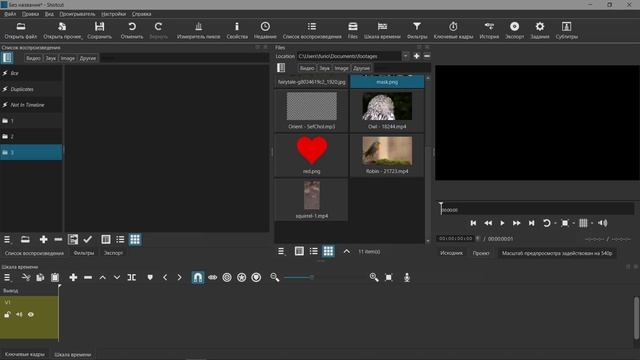Mute track V1 with the speaker icon
640x360 pixels.
[19, 315]
